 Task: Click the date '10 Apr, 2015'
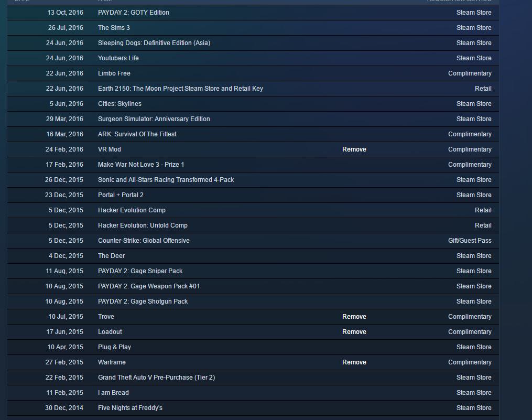coord(65,347)
